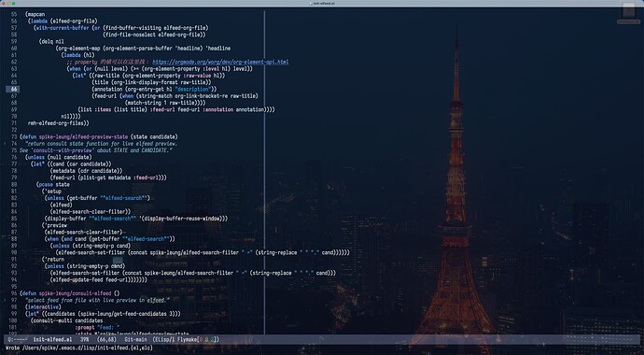
Task: Click the init-elfeed.el buffer name in mode line
Action: 52,339
